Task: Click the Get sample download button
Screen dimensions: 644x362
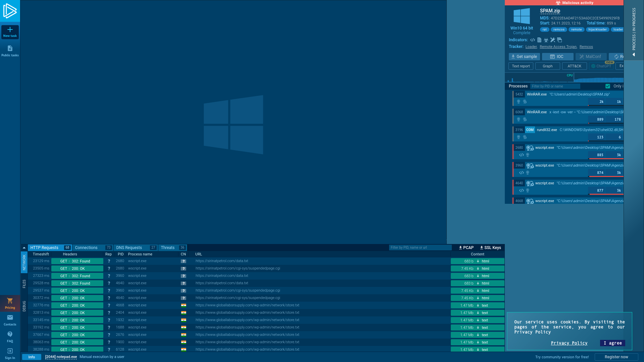Action: click(524, 57)
